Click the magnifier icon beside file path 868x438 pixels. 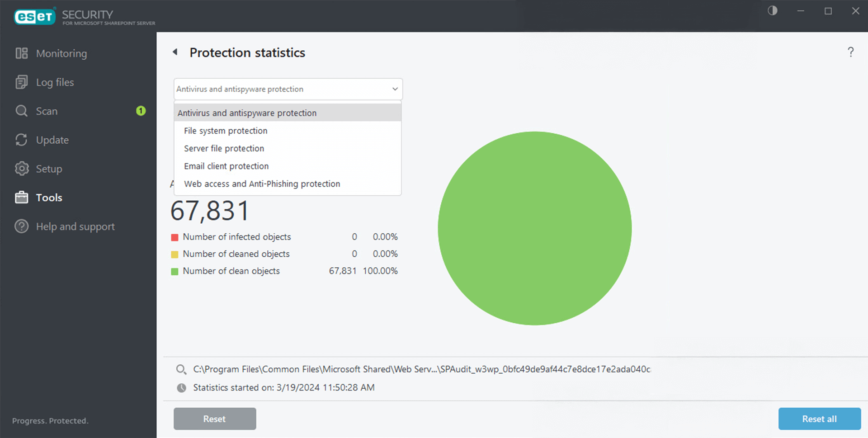(181, 369)
